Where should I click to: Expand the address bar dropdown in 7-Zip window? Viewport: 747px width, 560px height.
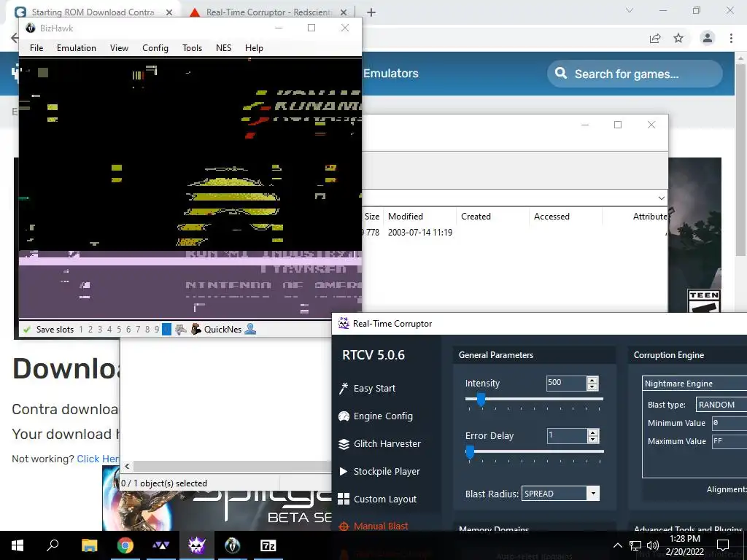click(x=661, y=198)
